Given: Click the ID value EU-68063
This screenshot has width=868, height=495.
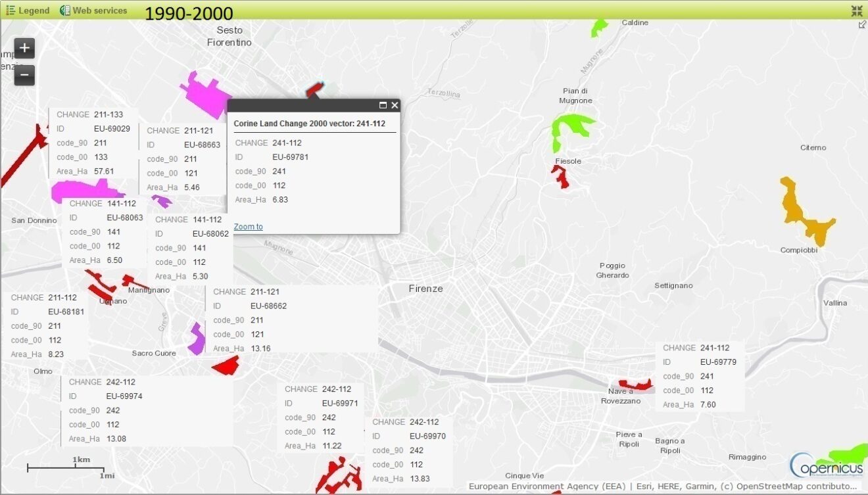Looking at the screenshot, I should click(125, 218).
